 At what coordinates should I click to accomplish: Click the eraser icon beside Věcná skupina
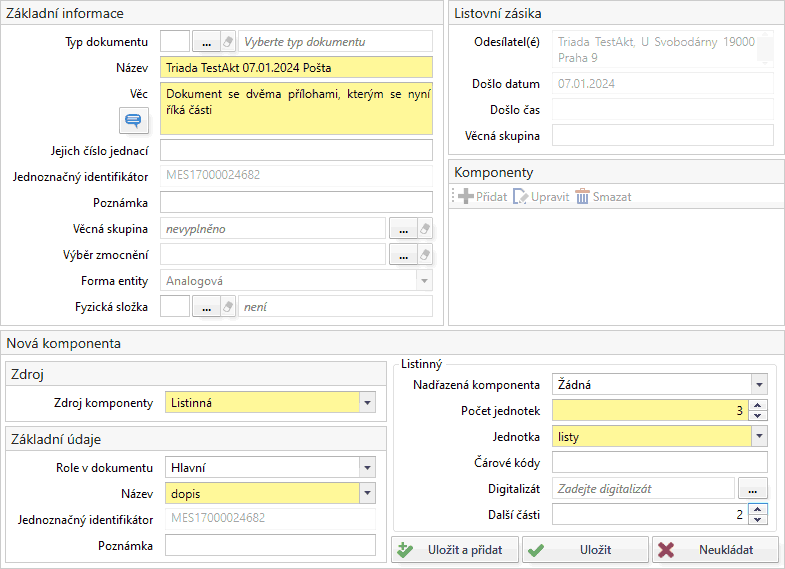424,229
